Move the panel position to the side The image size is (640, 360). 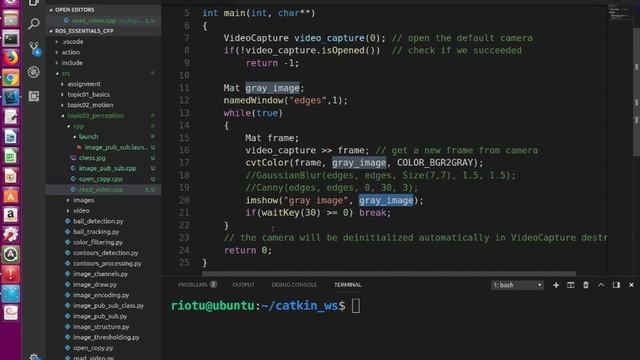616,285
